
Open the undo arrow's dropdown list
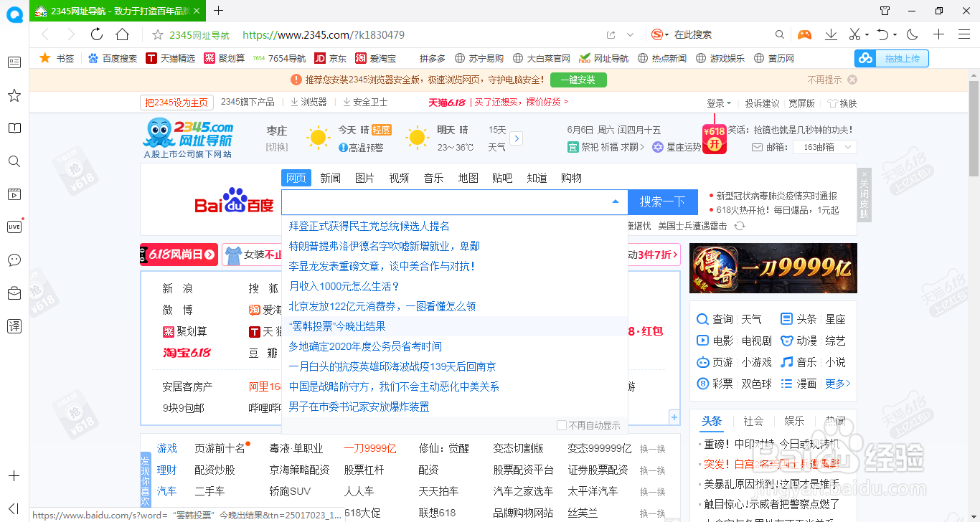(x=895, y=35)
